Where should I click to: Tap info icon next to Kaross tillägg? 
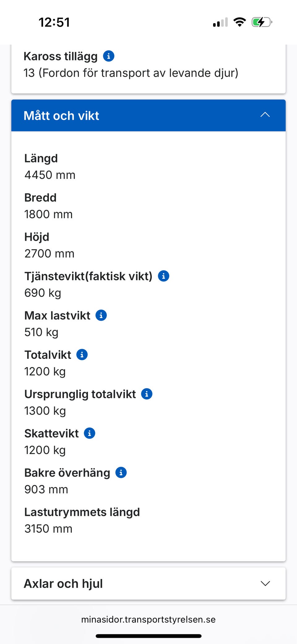109,56
